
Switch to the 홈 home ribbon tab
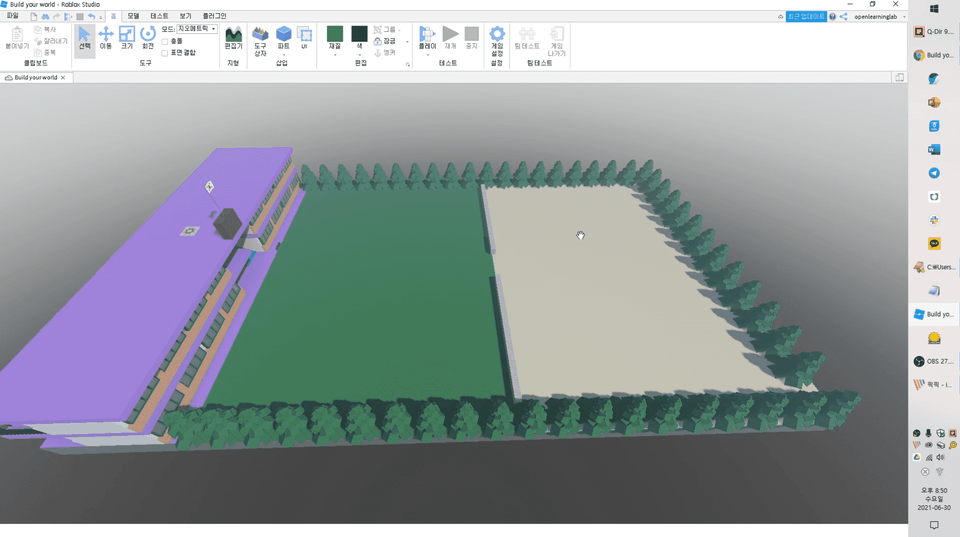[x=113, y=16]
